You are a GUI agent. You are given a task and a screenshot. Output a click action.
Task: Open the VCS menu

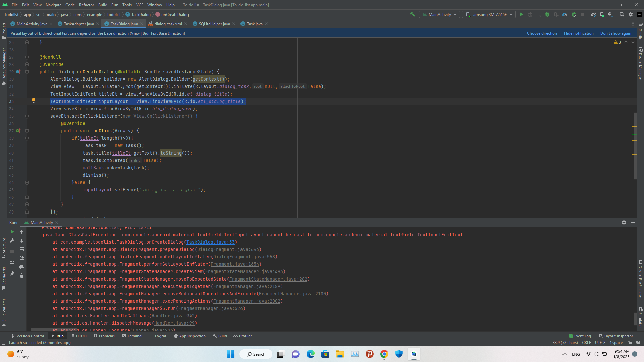pos(140,5)
